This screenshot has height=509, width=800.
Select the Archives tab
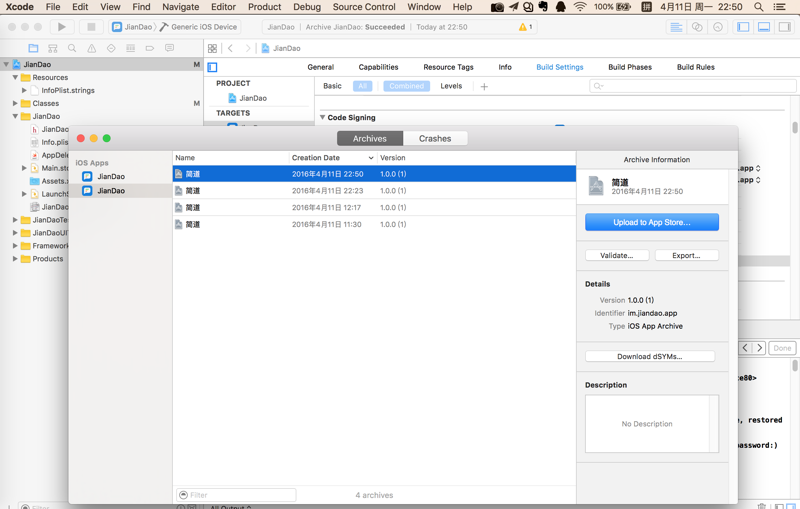(370, 139)
